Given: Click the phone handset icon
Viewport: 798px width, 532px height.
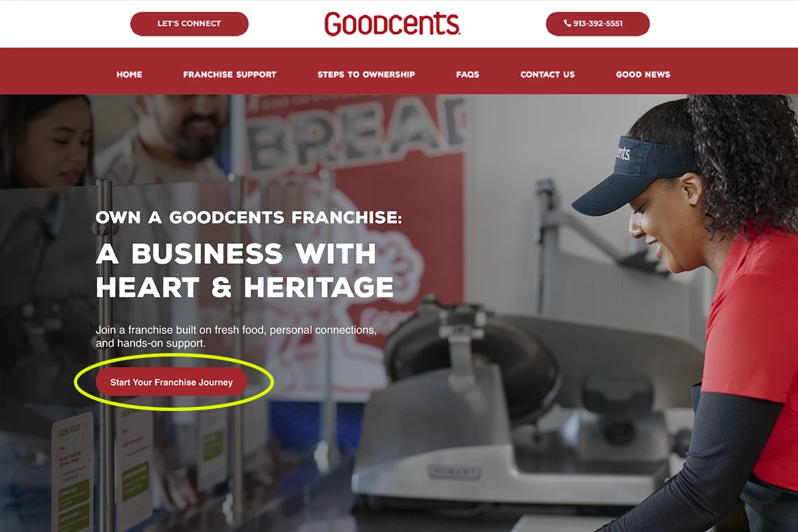Looking at the screenshot, I should coord(567,23).
